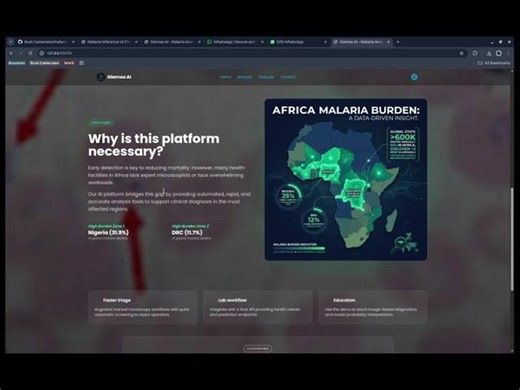The width and height of the screenshot is (520, 390).
Task: Click the Contact link in navbar
Action: pos(288,77)
